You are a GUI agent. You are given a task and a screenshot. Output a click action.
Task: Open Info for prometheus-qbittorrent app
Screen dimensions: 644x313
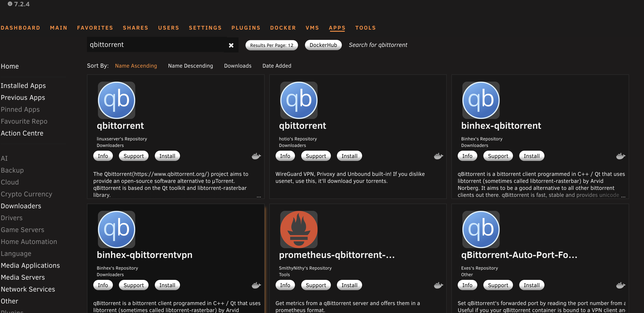(285, 285)
